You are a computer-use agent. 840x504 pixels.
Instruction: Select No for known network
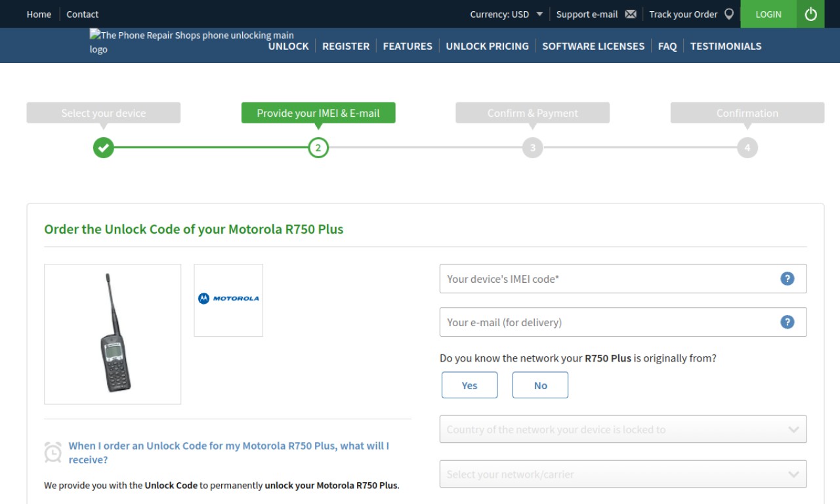coord(540,385)
